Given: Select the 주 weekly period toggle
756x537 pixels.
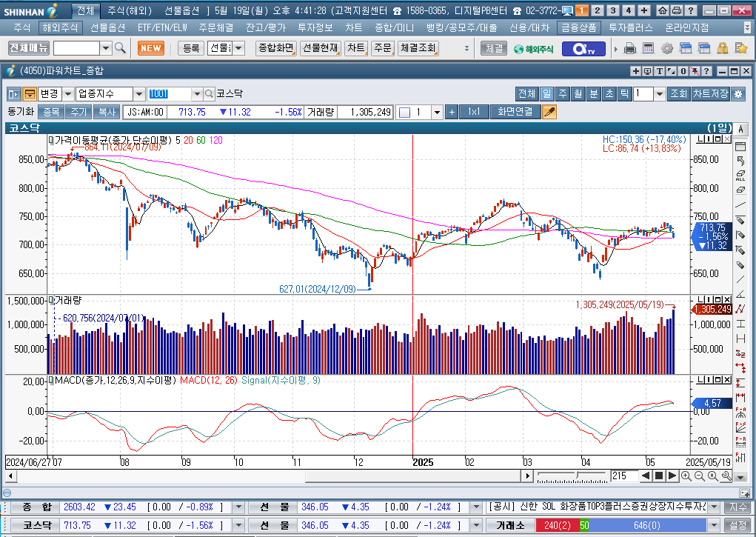Looking at the screenshot, I should click(562, 93).
